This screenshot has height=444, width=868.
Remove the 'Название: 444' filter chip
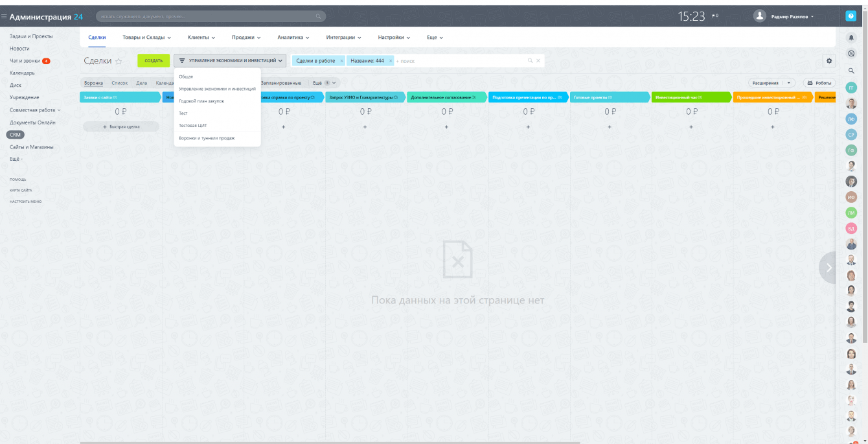tap(391, 61)
